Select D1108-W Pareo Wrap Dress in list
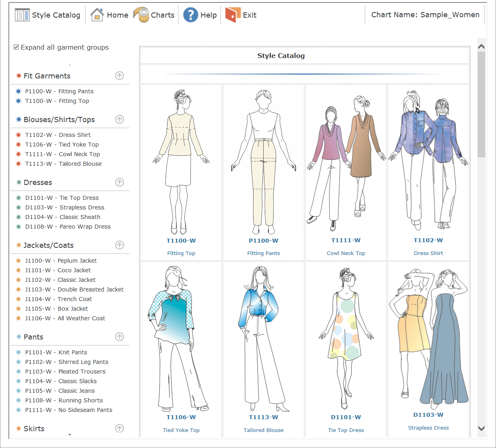 tap(68, 227)
